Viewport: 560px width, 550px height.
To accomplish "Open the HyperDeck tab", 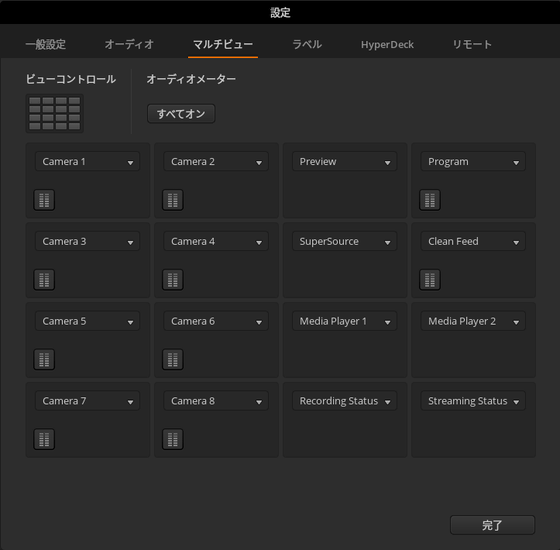I will (387, 45).
